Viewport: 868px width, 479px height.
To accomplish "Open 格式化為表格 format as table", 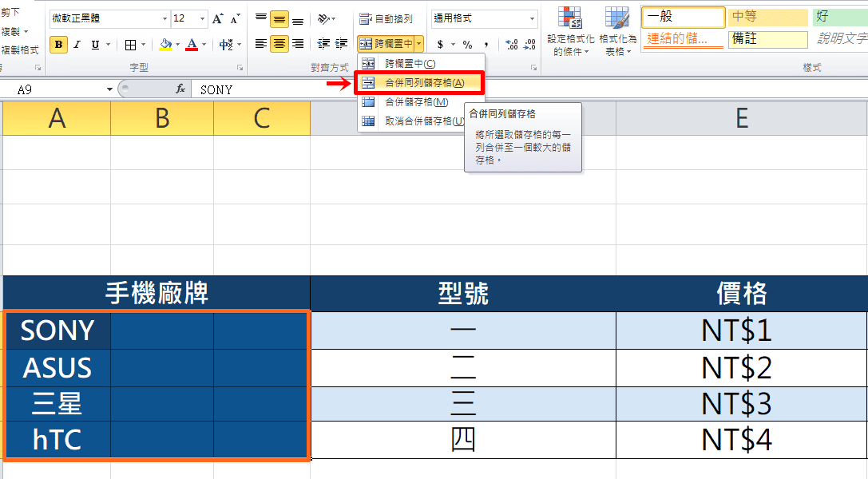I will tap(618, 31).
